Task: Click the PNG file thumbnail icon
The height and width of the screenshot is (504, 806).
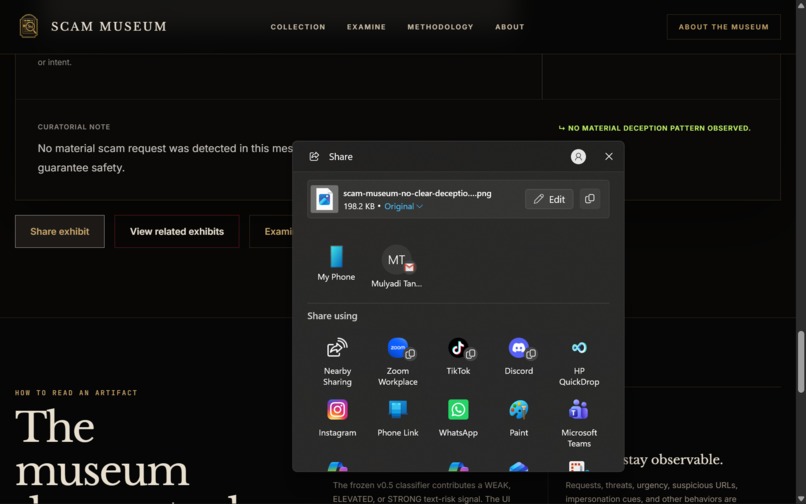Action: point(324,199)
